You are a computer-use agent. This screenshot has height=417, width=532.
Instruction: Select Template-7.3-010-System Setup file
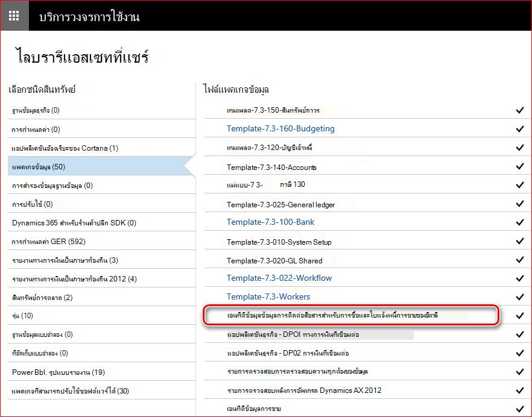[279, 242]
